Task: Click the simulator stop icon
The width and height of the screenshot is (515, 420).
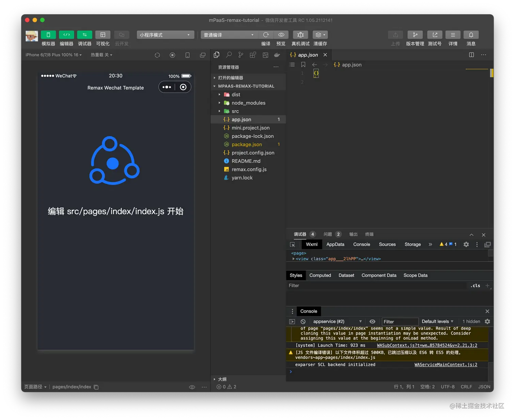Action: pyautogui.click(x=172, y=55)
